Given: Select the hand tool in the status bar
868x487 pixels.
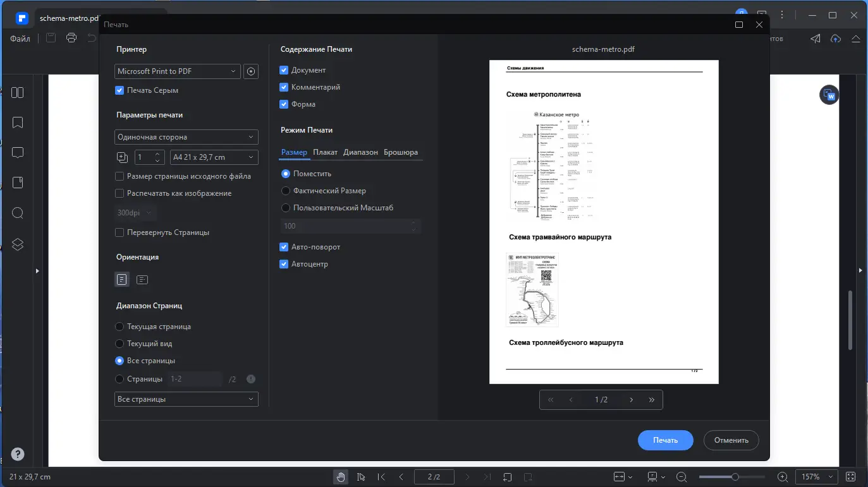Looking at the screenshot, I should click(x=341, y=477).
